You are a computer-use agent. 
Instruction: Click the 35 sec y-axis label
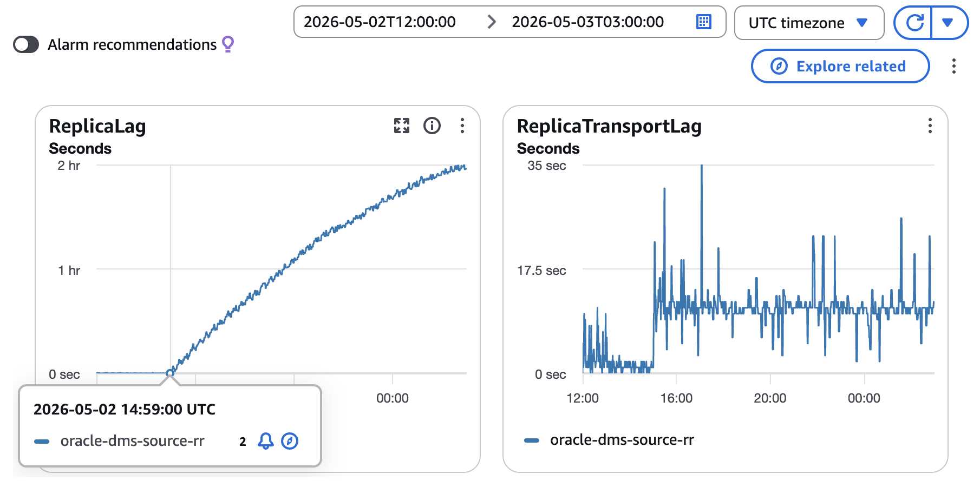[x=547, y=166]
